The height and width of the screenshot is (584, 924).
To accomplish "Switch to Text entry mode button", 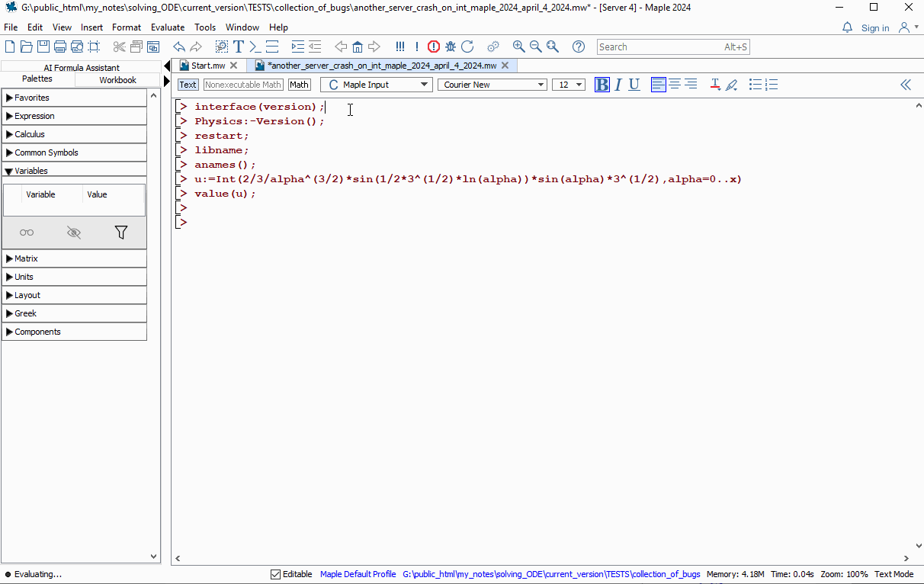I will [188, 85].
